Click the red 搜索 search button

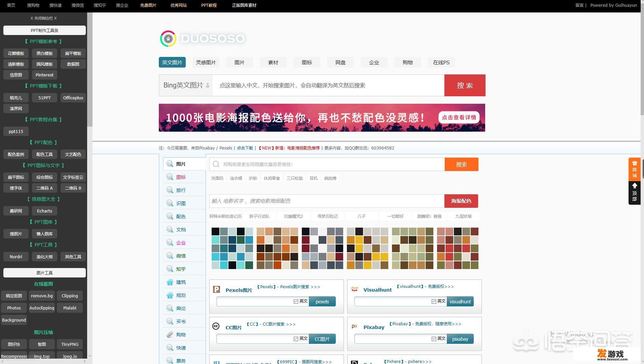point(465,85)
